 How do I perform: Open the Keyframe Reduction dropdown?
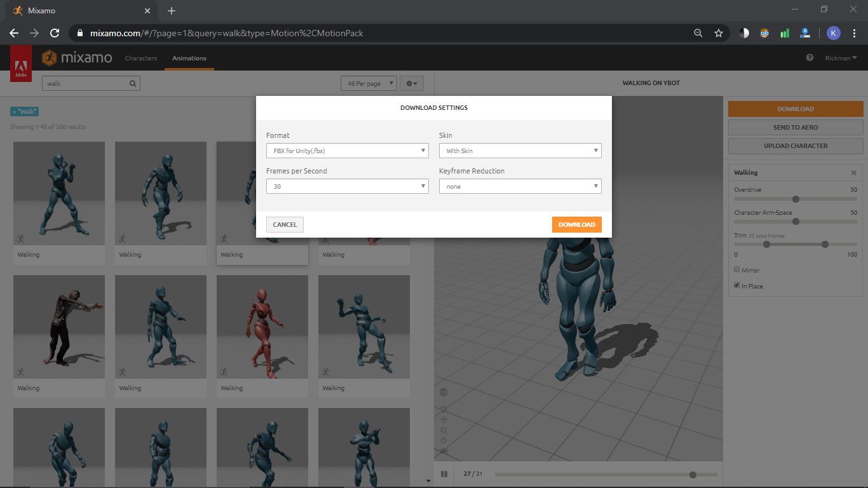point(520,186)
